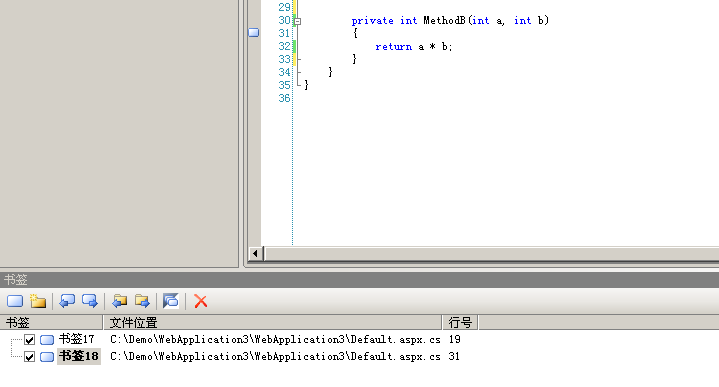The width and height of the screenshot is (719, 387).
Task: Click the editor horizontal scrollbar track
Action: [x=492, y=253]
